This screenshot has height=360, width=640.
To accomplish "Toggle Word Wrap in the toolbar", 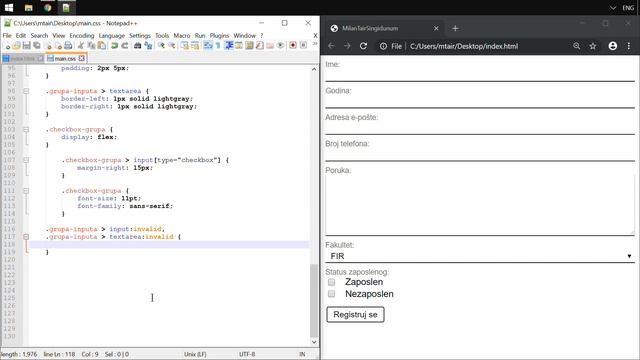I will tap(208, 45).
